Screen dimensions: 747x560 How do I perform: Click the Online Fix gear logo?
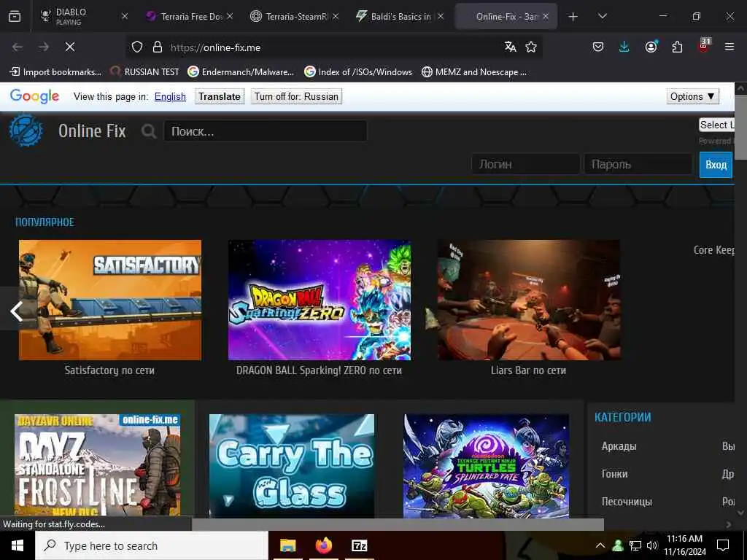[x=26, y=130]
